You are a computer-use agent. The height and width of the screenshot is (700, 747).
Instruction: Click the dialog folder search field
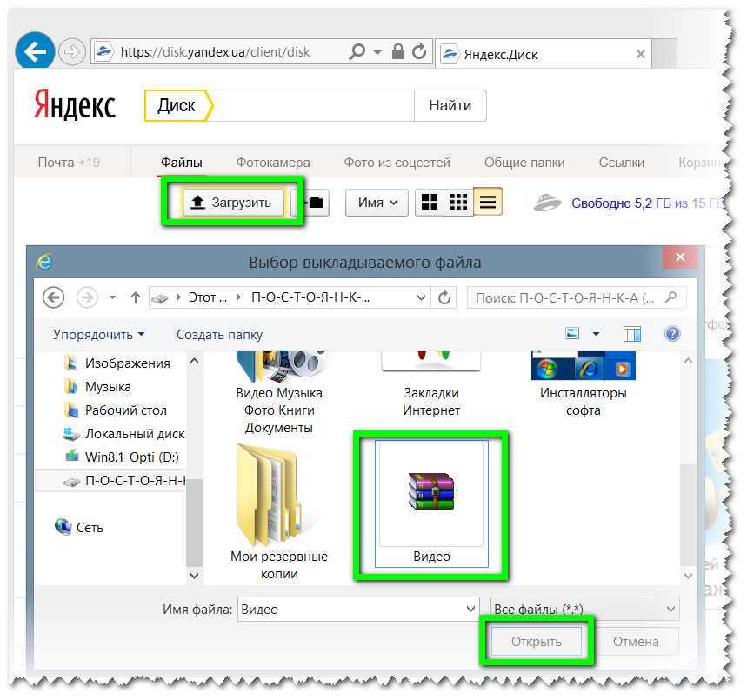click(x=577, y=297)
